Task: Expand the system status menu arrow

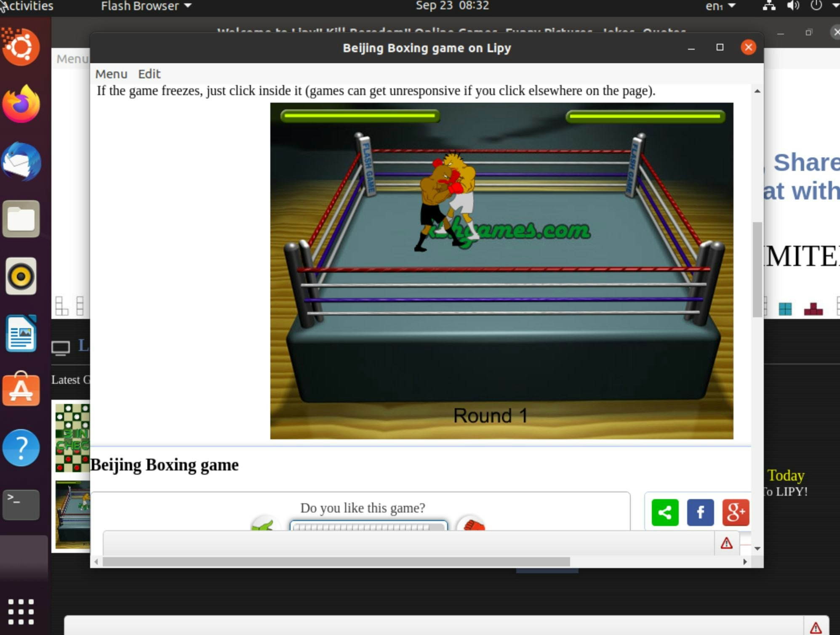Action: (835, 6)
